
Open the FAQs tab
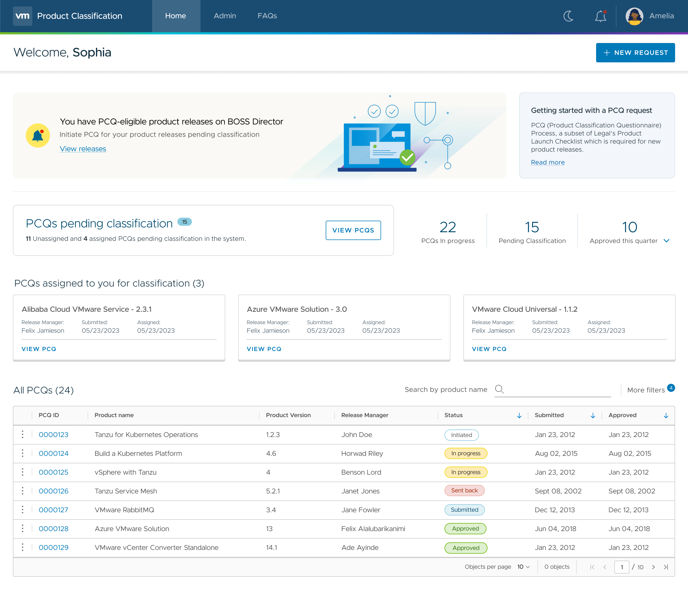tap(267, 16)
